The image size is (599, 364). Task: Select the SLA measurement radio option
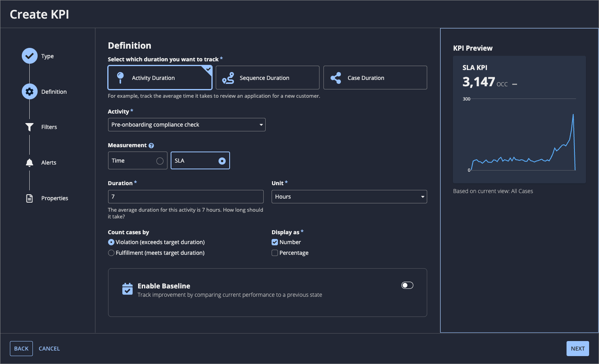[200, 161]
